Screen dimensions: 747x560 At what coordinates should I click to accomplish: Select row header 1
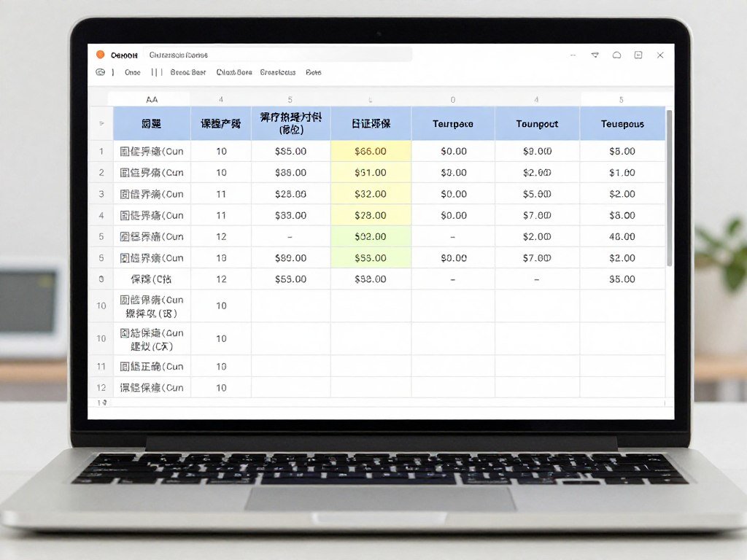pos(101,152)
